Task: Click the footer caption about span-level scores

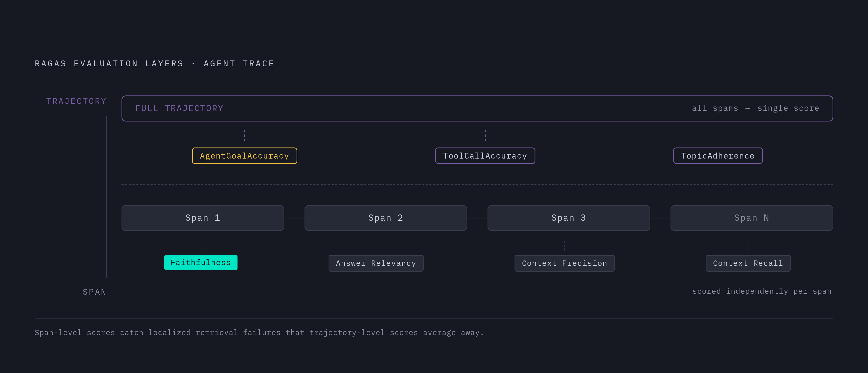Action: point(259,333)
